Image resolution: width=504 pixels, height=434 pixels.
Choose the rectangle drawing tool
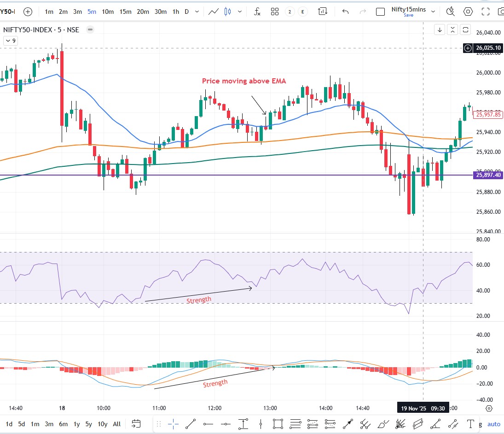click(278, 424)
